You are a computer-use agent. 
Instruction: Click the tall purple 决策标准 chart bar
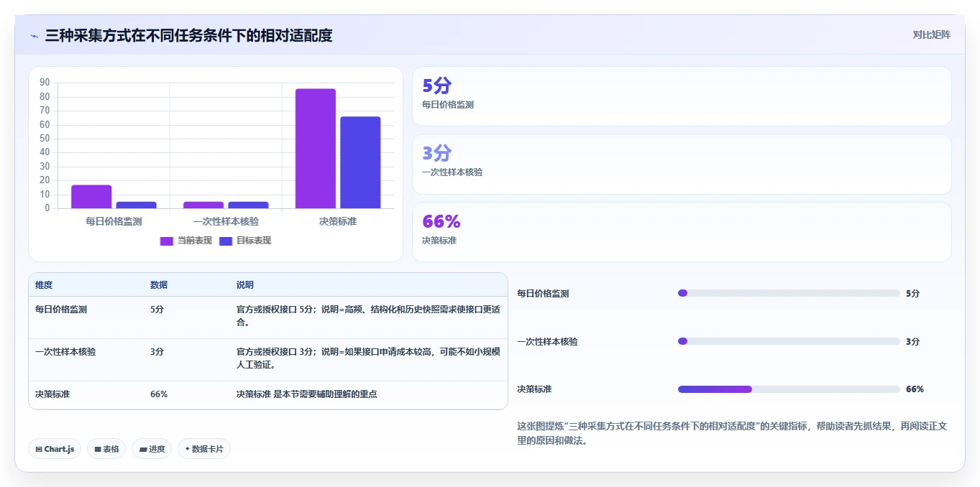[x=316, y=149]
